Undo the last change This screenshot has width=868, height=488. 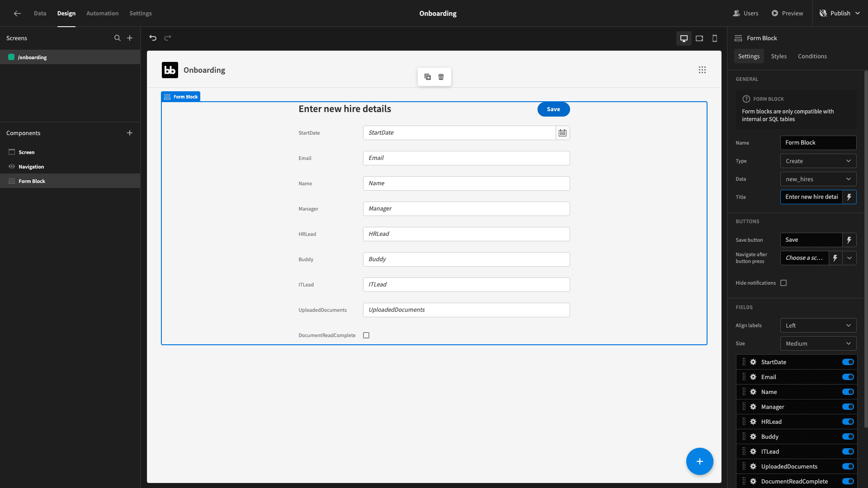tap(153, 38)
